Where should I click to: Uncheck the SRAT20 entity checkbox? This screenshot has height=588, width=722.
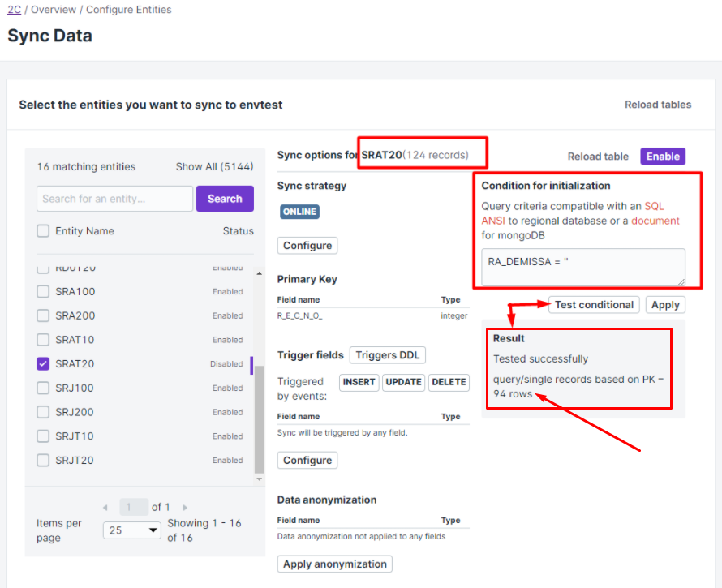tap(43, 364)
